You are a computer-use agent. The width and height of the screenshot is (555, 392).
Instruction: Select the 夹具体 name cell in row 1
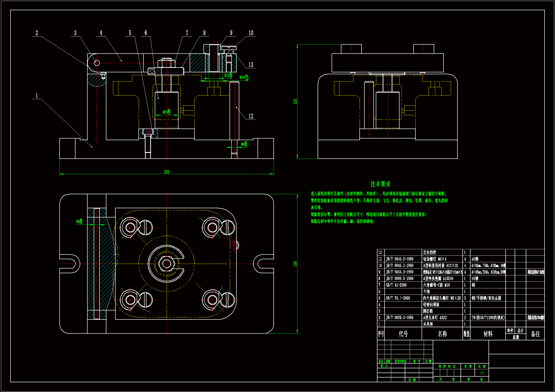[x=428, y=324]
